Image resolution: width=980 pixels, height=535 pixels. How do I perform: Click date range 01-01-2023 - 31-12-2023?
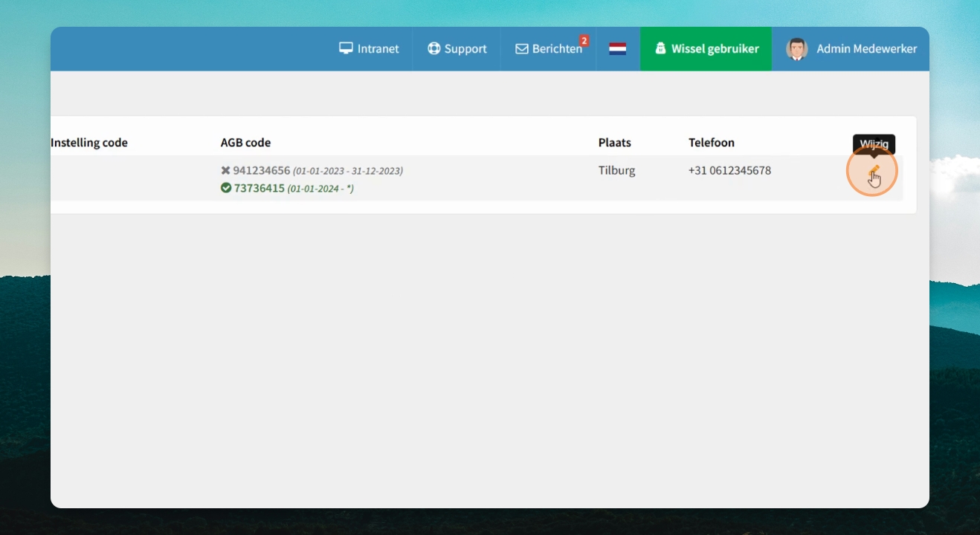pos(348,171)
